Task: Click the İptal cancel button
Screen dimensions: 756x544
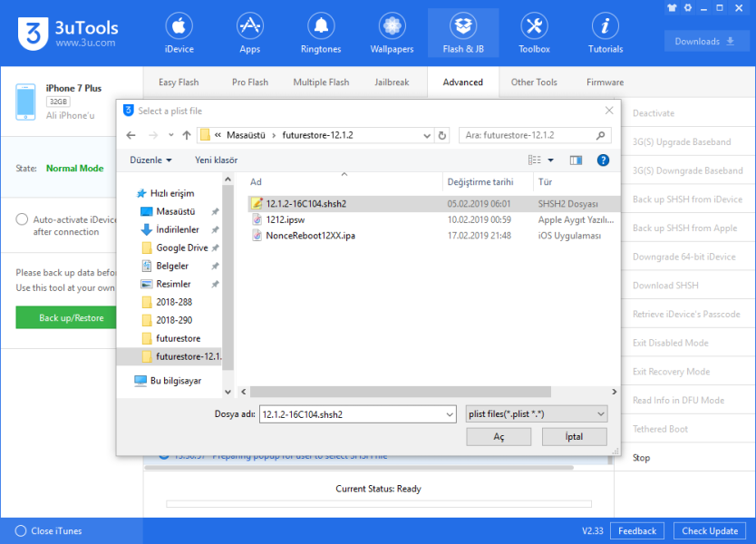Action: click(x=574, y=437)
